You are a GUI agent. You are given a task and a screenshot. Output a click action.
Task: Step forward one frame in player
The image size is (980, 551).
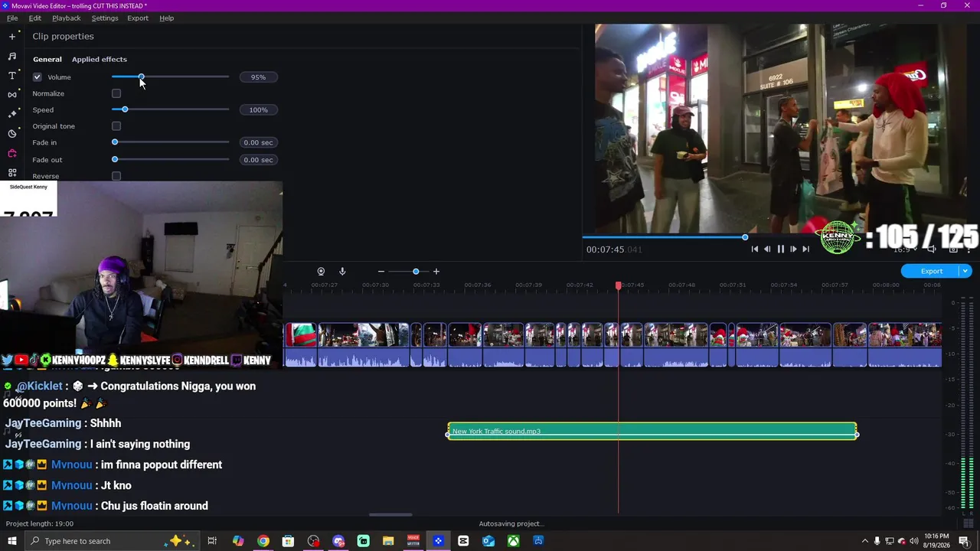(x=793, y=249)
